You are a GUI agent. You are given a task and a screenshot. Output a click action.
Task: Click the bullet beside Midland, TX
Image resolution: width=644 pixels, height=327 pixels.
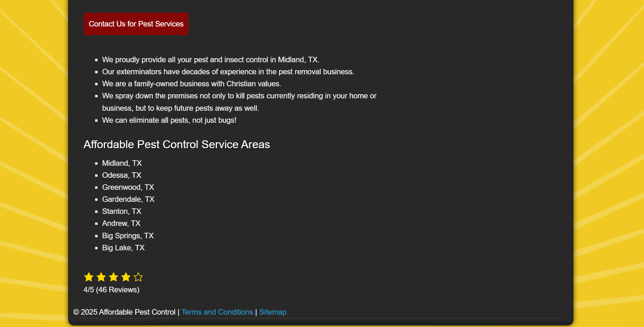(97, 163)
